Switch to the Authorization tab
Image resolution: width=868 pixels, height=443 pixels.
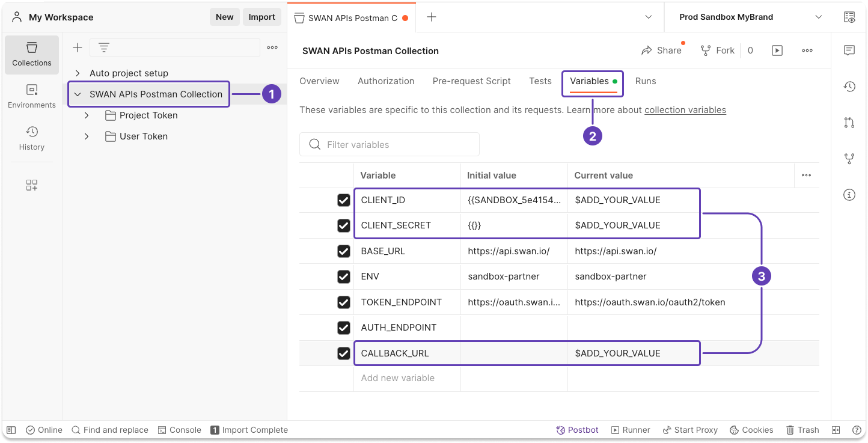(386, 81)
